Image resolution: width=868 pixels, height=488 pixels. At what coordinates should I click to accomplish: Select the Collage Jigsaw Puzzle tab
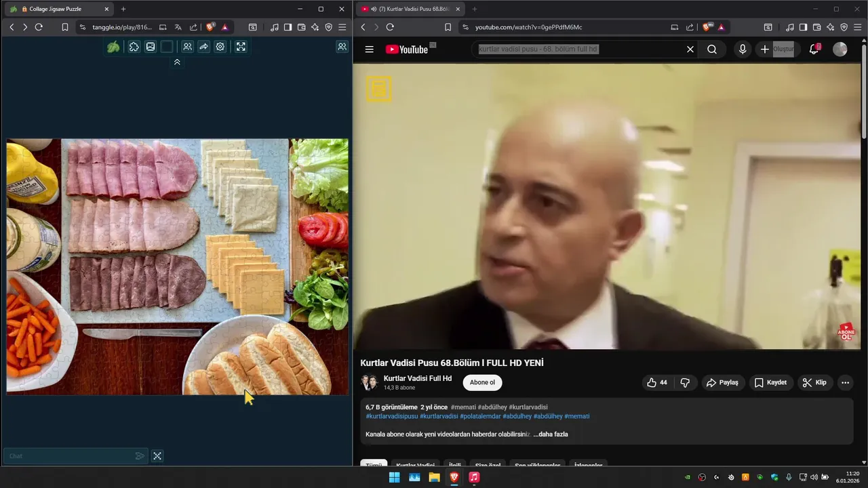click(60, 9)
